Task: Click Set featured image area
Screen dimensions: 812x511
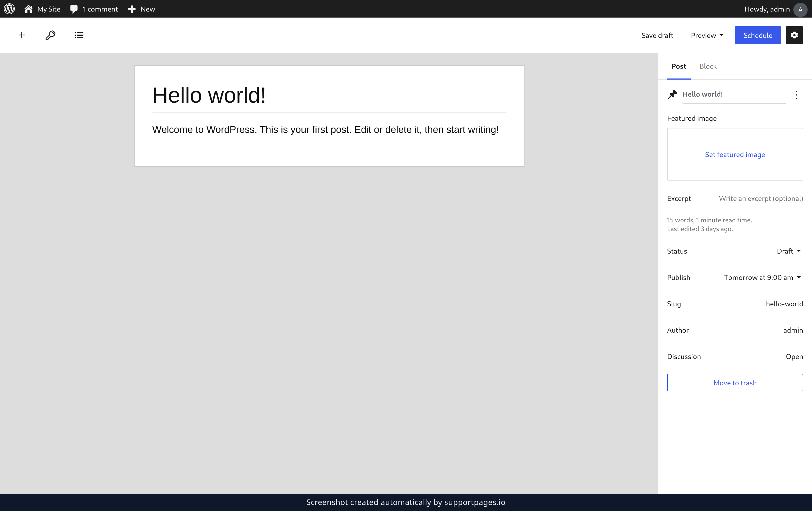Action: pos(735,154)
